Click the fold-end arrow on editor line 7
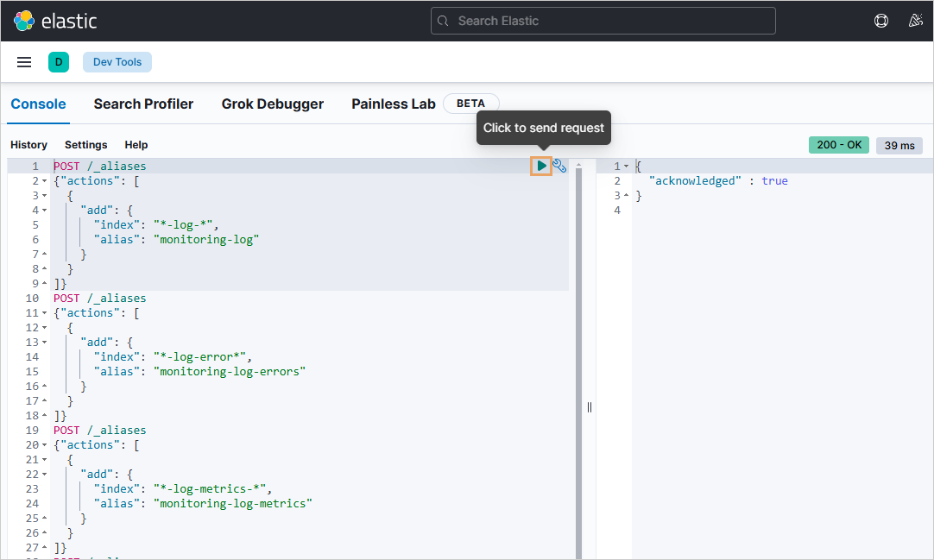The image size is (934, 560). pyautogui.click(x=45, y=254)
